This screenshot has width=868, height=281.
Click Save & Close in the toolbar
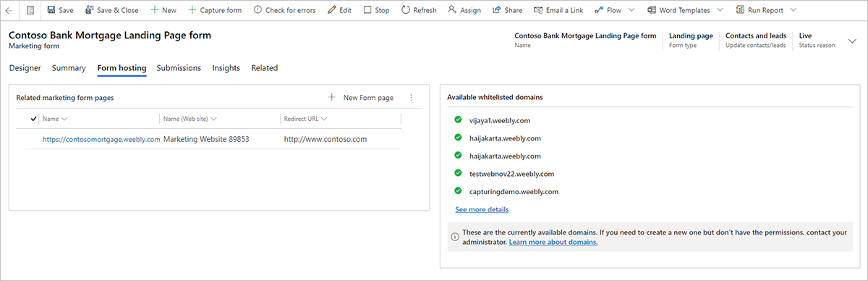[x=111, y=11]
